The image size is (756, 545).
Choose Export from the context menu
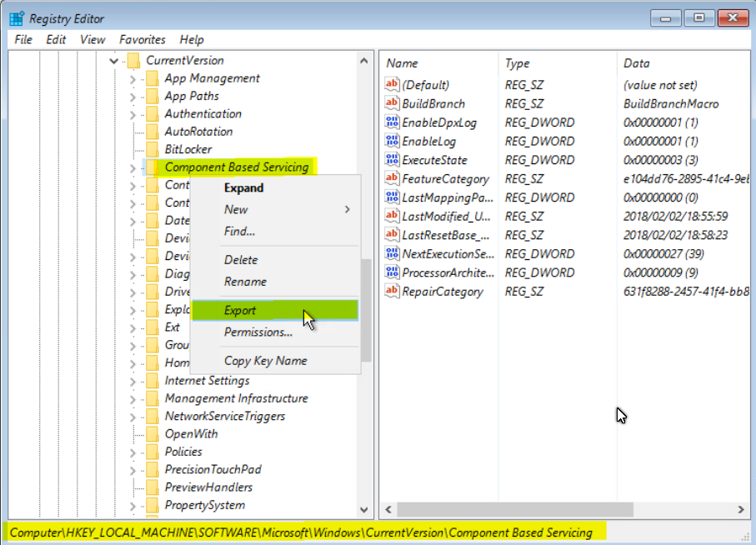tap(275, 310)
